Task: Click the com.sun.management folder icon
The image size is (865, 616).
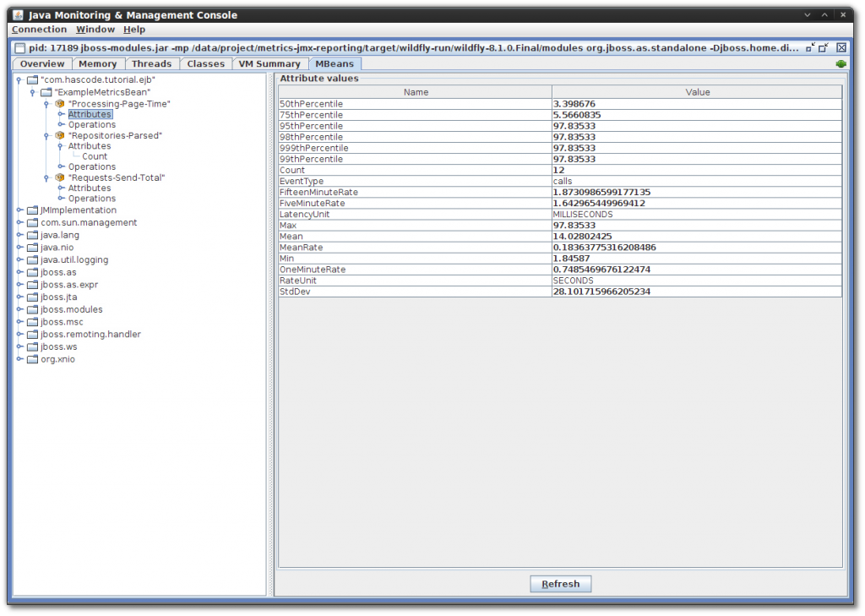Action: (31, 222)
